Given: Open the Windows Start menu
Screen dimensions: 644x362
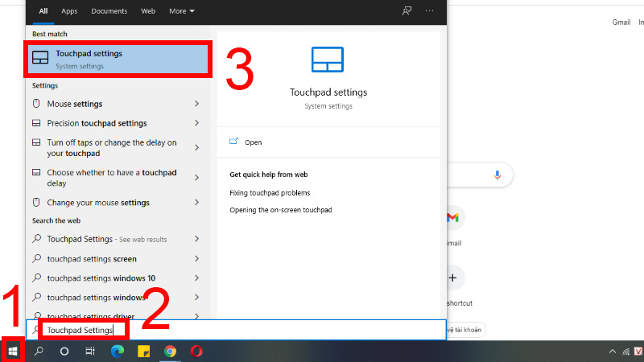Looking at the screenshot, I should (x=13, y=351).
